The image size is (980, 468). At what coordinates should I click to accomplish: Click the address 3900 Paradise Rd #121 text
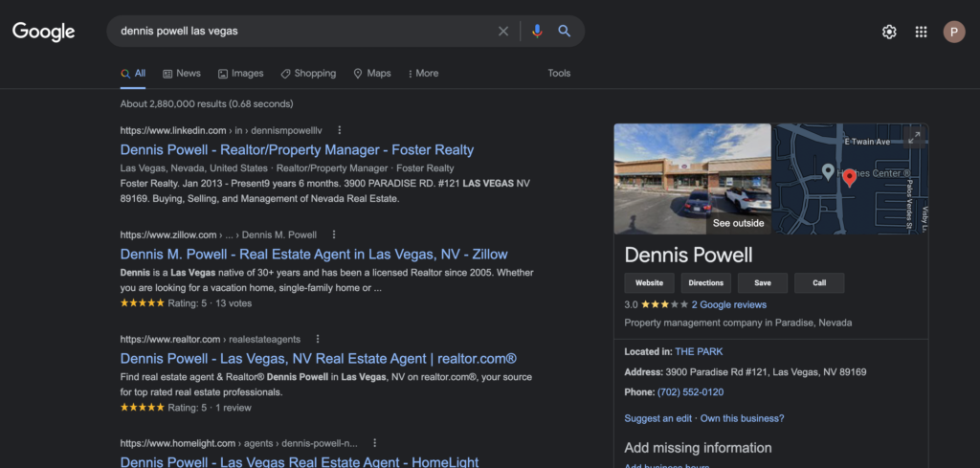click(766, 372)
